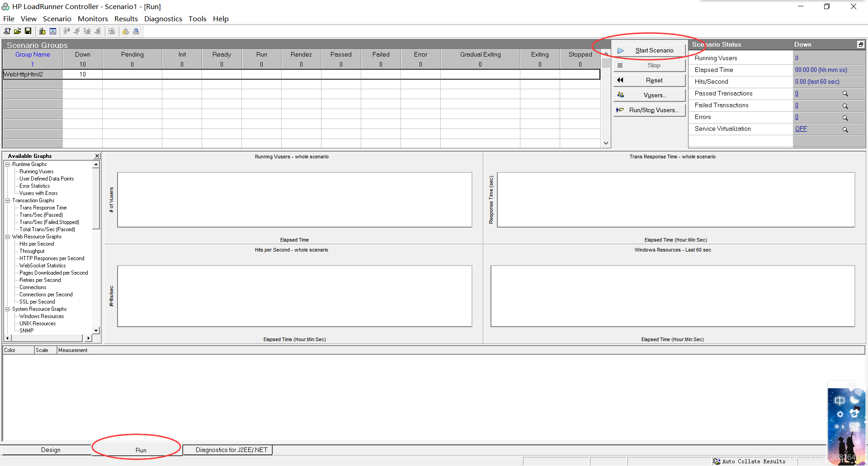Click the Stop button
The height and width of the screenshot is (466, 868).
(650, 65)
